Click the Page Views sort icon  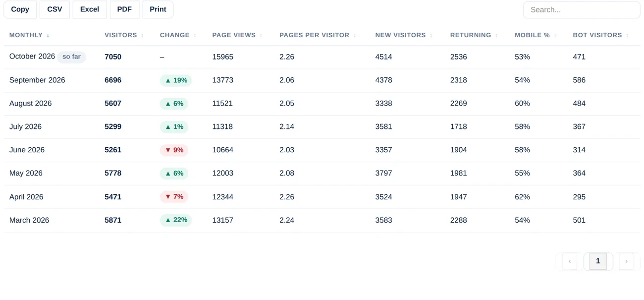tap(261, 35)
